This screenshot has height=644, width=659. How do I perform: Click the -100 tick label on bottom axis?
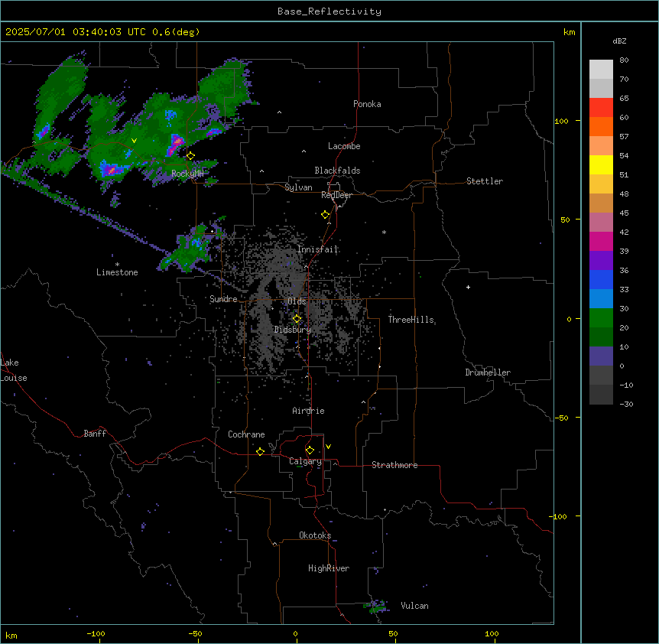point(96,633)
